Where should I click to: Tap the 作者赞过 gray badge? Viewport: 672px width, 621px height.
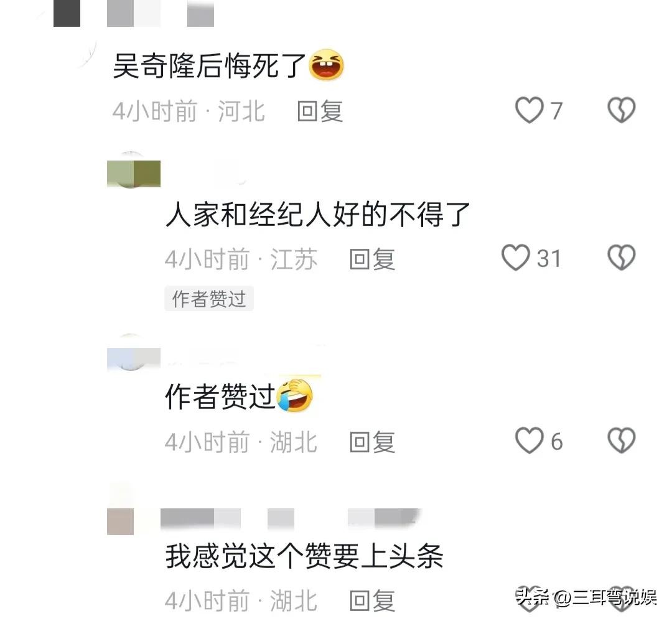click(209, 299)
